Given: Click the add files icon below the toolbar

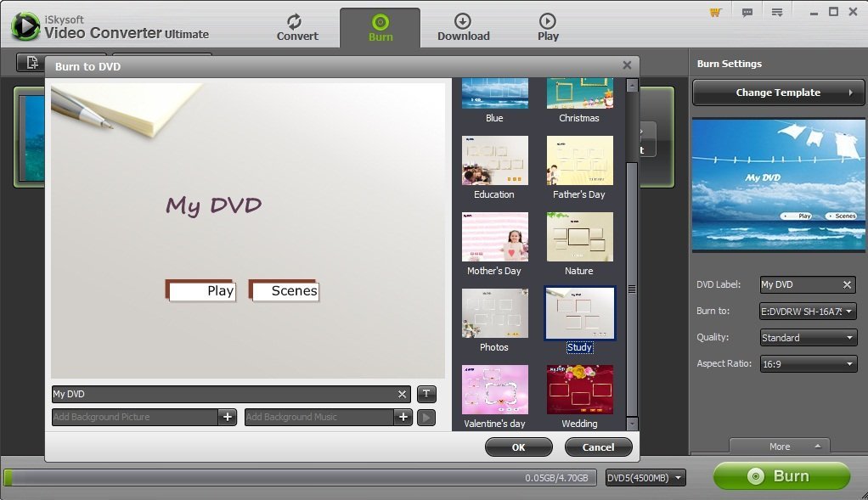Looking at the screenshot, I should click(31, 63).
